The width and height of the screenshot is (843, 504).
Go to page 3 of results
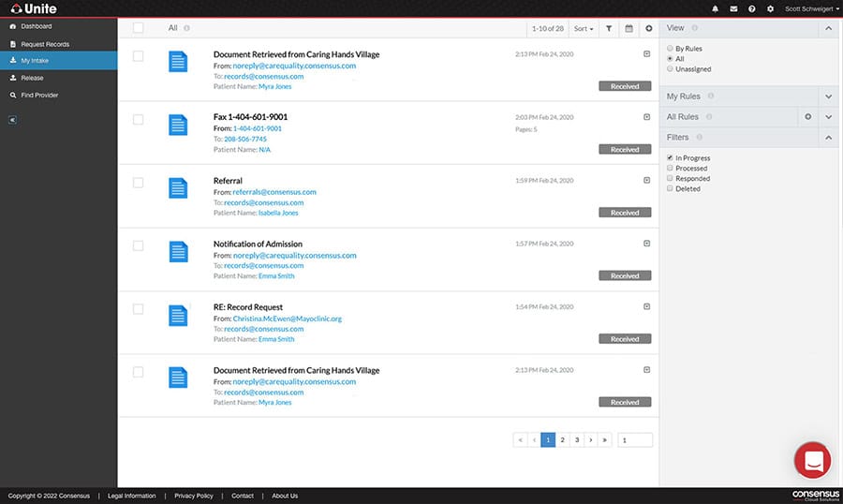coord(577,440)
